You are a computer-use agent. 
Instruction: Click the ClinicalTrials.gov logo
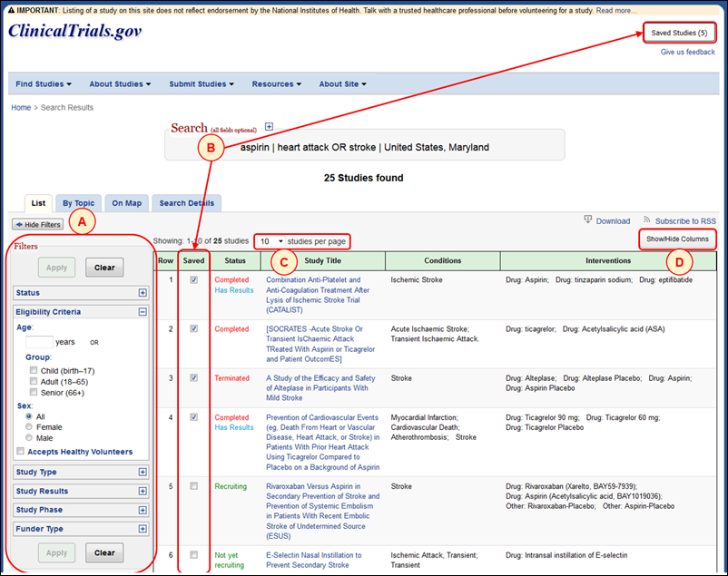pos(74,31)
